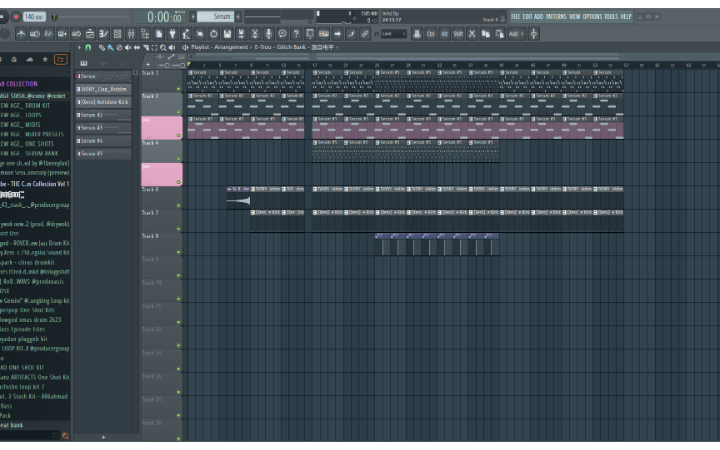
Task: Open the OPTIONS menu
Action: click(592, 17)
